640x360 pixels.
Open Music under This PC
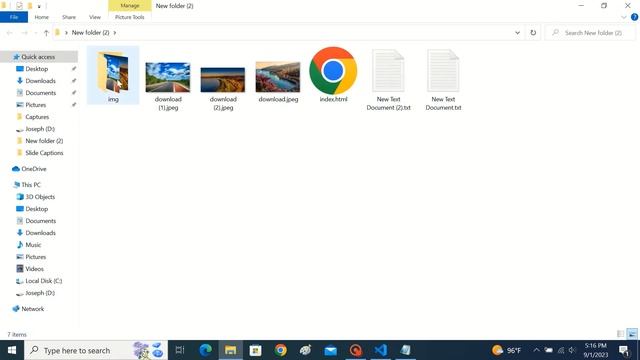[33, 245]
